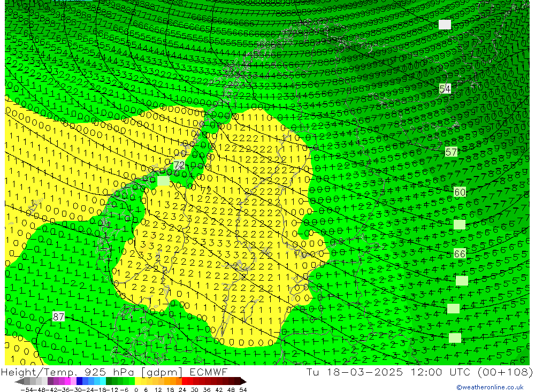
Task: Select the dark blue swatch above -30
Action: pos(79,381)
